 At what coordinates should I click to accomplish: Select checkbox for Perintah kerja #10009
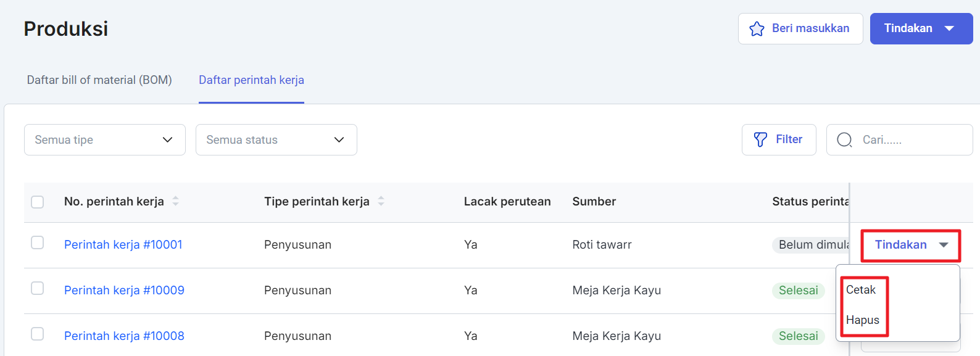point(38,288)
